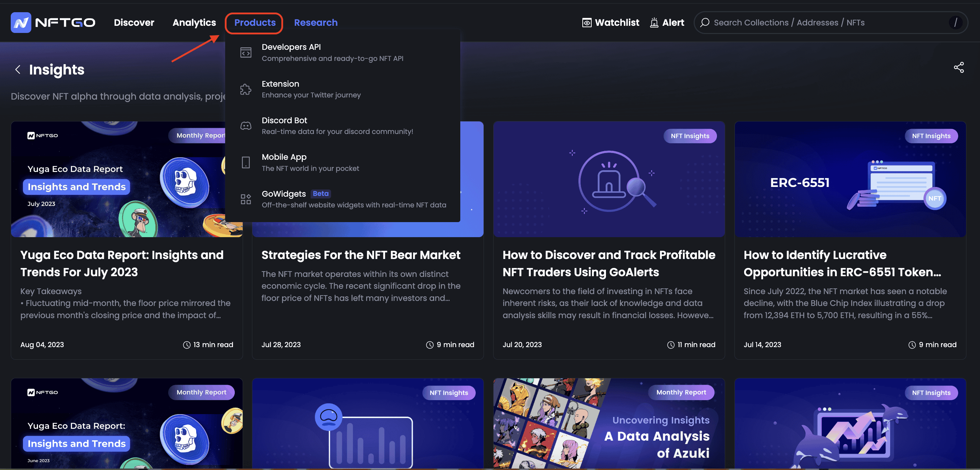Click the Yuga Eco June 2023 thumbnail
The image size is (980, 470).
pyautogui.click(x=127, y=423)
